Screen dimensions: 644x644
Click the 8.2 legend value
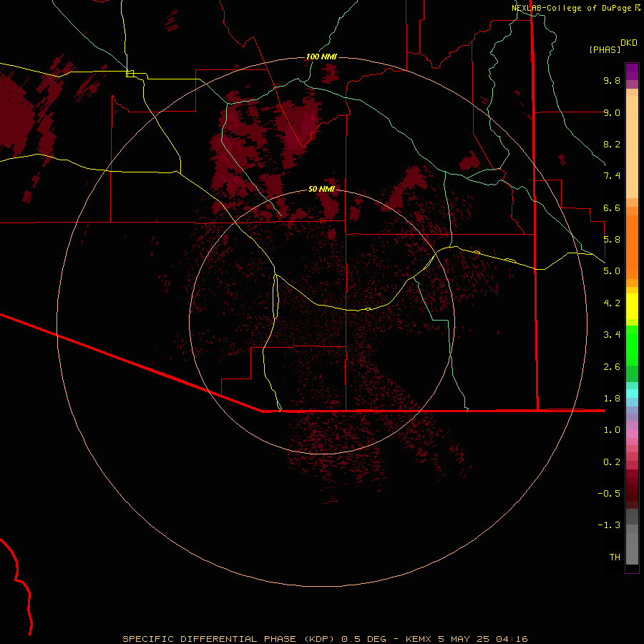point(612,144)
